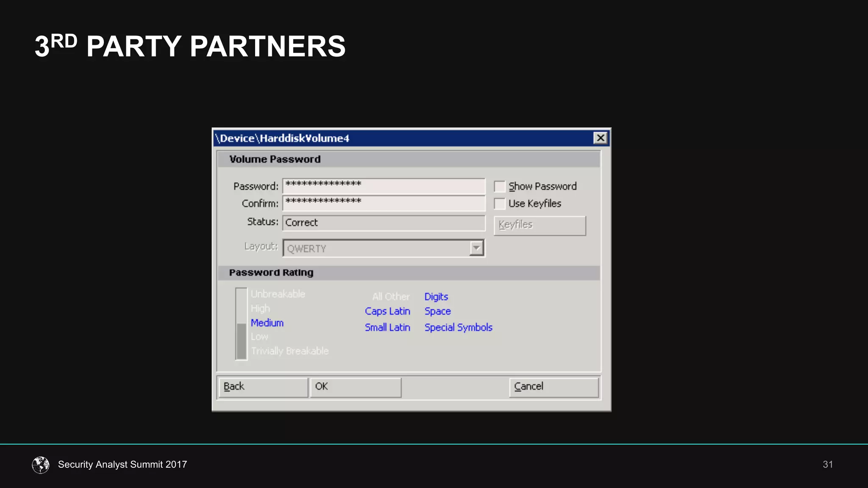This screenshot has width=868, height=488.
Task: Click the Status field showing Correct
Action: [x=384, y=223]
